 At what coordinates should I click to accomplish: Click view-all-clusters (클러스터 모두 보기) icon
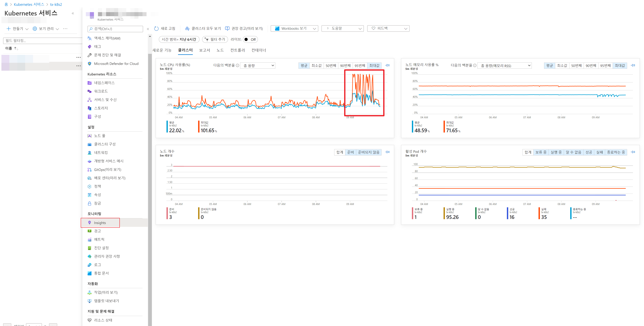pos(187,28)
